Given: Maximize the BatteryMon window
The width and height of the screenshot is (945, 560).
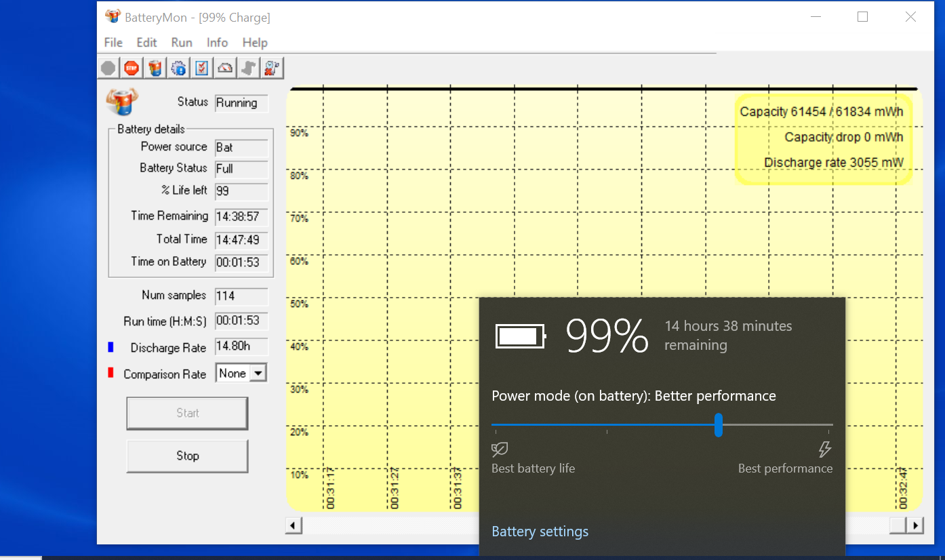Looking at the screenshot, I should (x=862, y=17).
